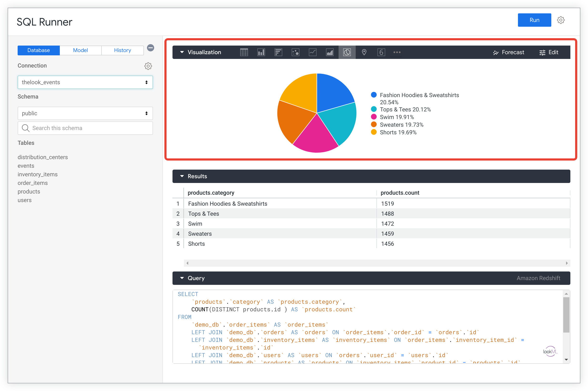Collapse sidebar with minus circle icon
The image size is (588, 391).
(150, 48)
